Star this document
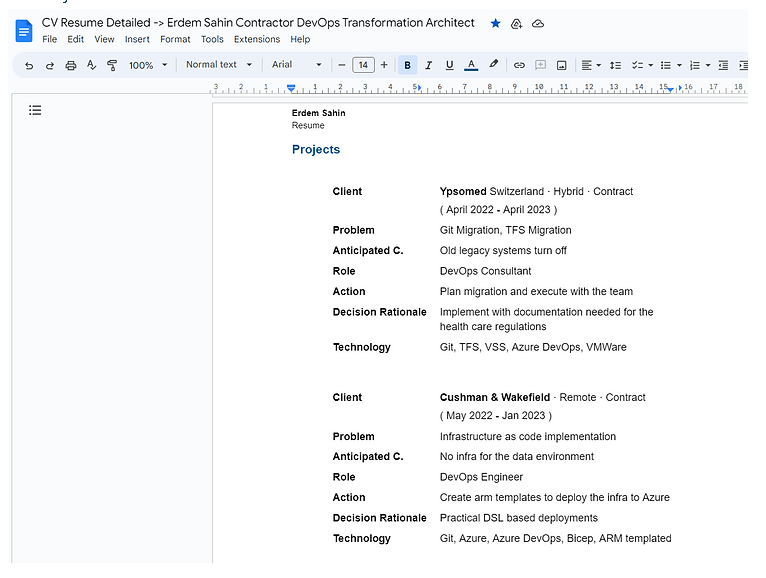The image size is (766, 578). click(495, 23)
